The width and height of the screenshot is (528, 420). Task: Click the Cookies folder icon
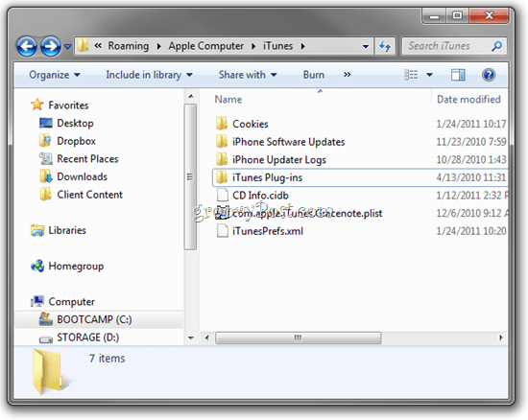point(222,124)
